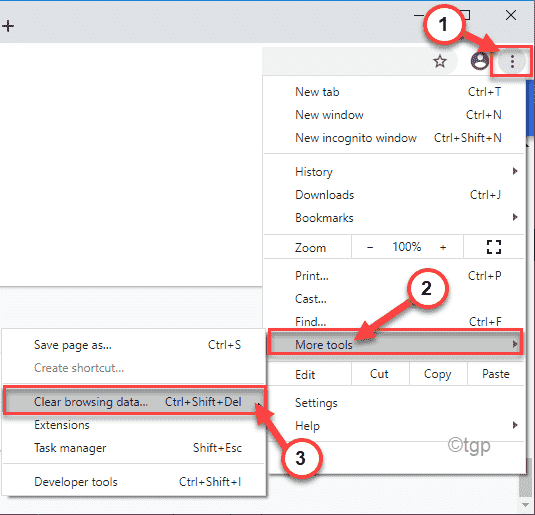Bookmark this page with the star icon
Image resolution: width=535 pixels, height=515 pixels.
point(440,62)
